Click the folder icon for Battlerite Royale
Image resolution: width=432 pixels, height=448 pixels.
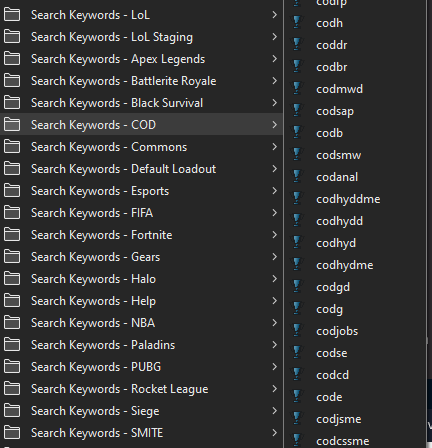point(12,81)
